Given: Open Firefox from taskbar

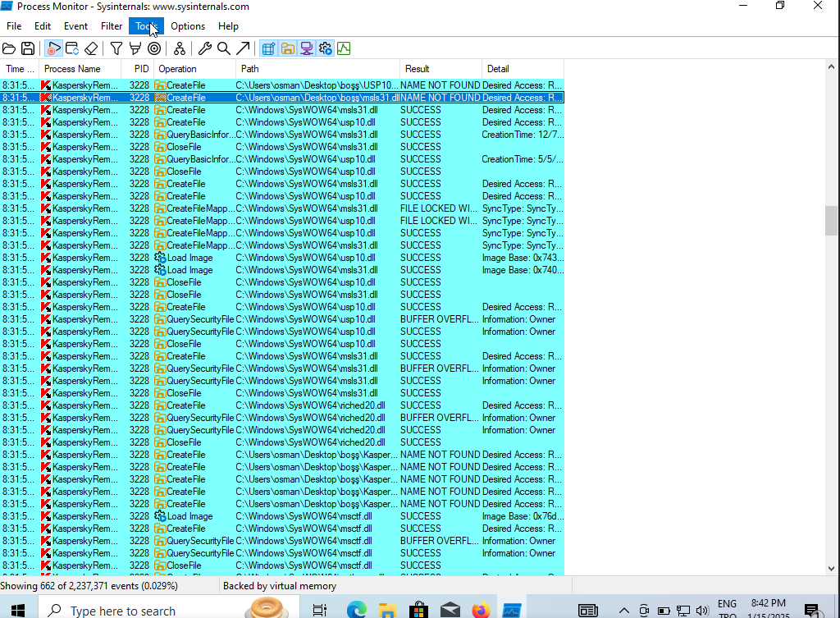Looking at the screenshot, I should pyautogui.click(x=481, y=611).
